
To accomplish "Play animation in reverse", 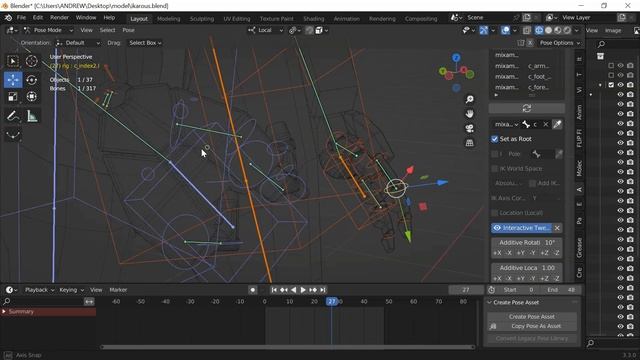I will click(x=293, y=290).
